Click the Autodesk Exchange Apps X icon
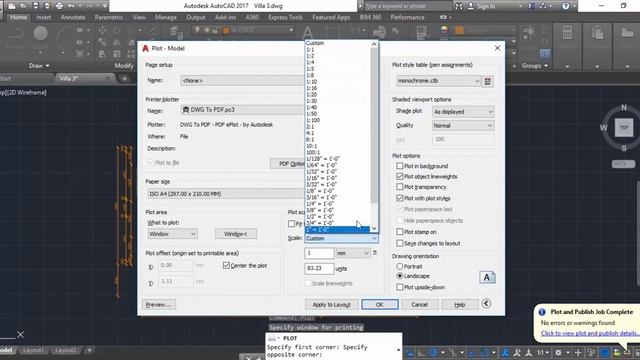This screenshot has width=640, height=360. tap(531, 6)
